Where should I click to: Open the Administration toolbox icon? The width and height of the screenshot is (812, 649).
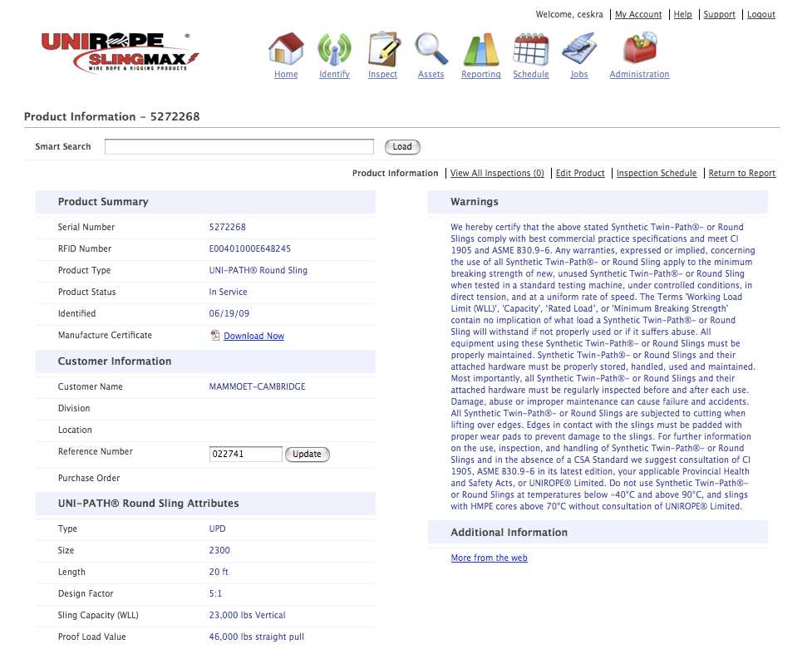(x=639, y=48)
